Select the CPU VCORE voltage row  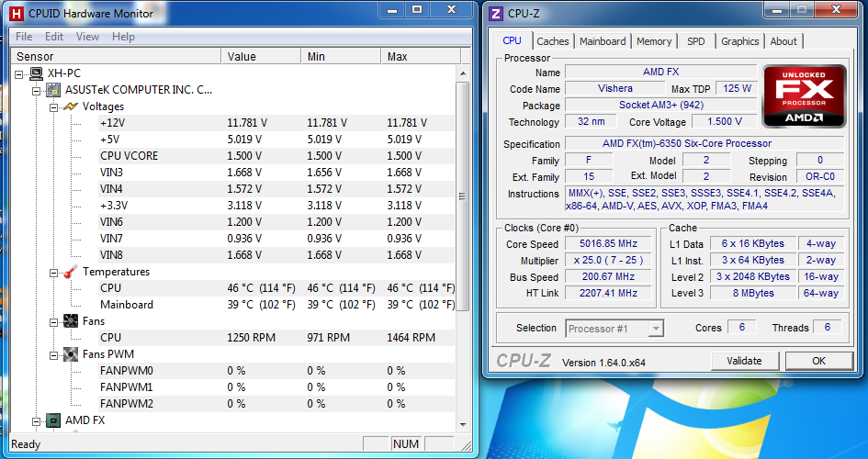pyautogui.click(x=129, y=156)
